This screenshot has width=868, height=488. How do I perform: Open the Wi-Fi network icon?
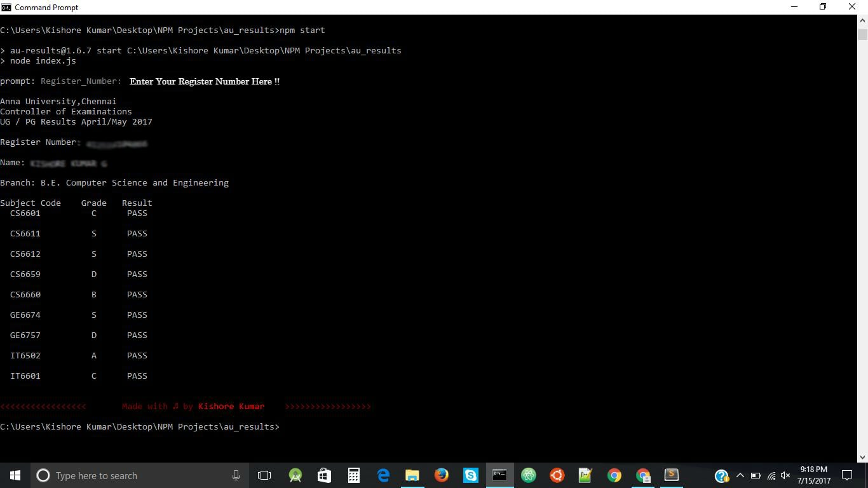coord(771,475)
